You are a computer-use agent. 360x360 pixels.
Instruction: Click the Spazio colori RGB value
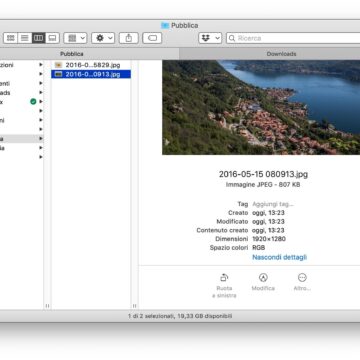(x=259, y=248)
